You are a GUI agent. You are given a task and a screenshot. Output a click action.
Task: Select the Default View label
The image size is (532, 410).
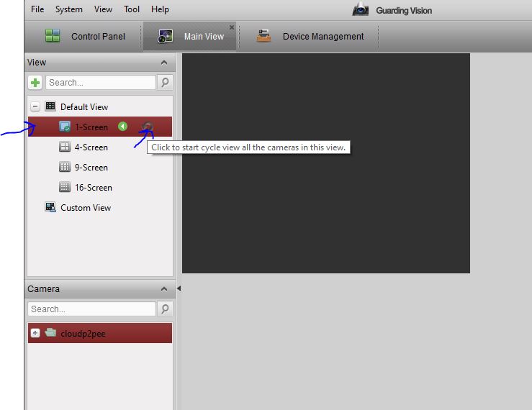84,107
